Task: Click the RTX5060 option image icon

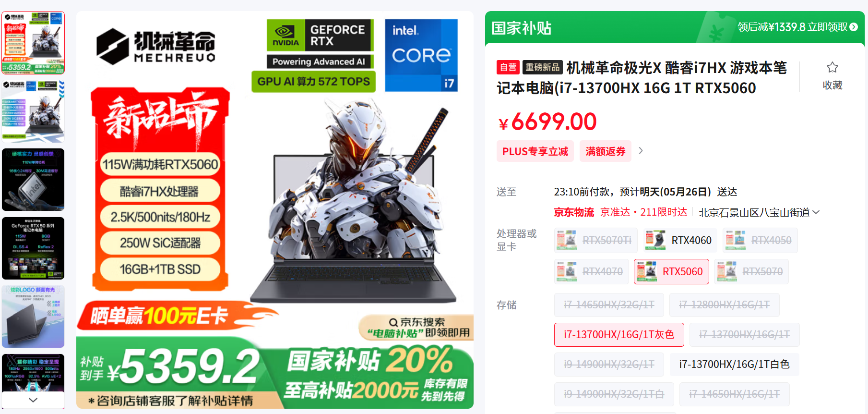Action: (647, 271)
